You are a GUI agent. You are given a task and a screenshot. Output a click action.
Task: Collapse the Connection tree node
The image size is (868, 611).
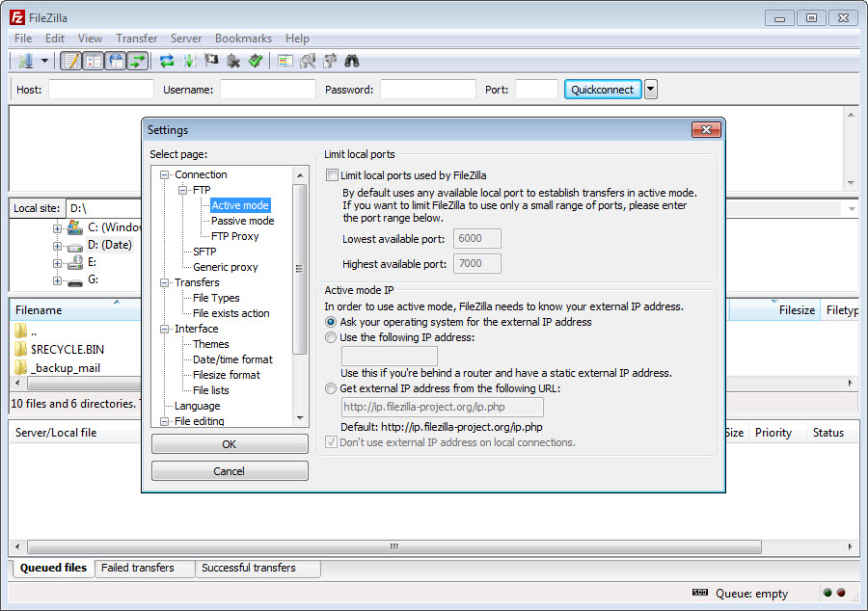click(164, 174)
